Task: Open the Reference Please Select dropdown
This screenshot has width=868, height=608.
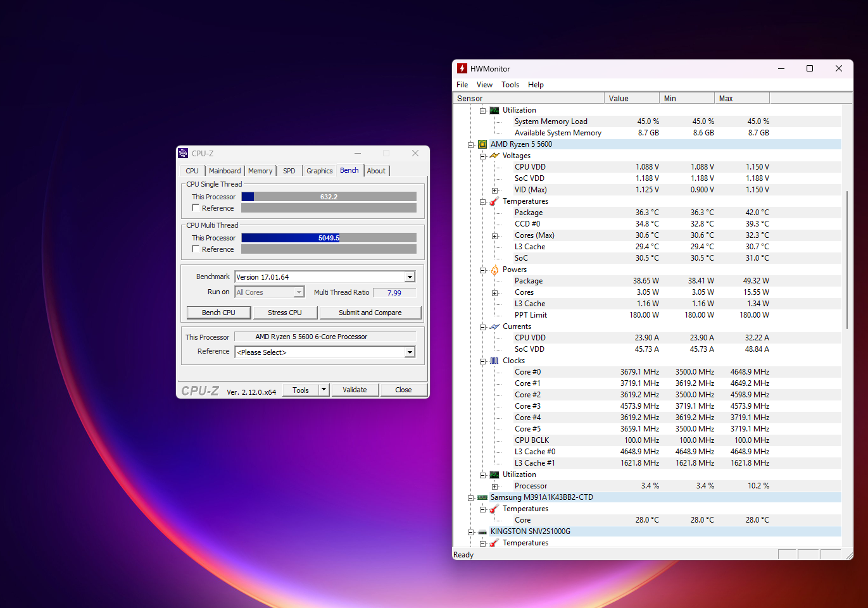Action: [x=410, y=352]
